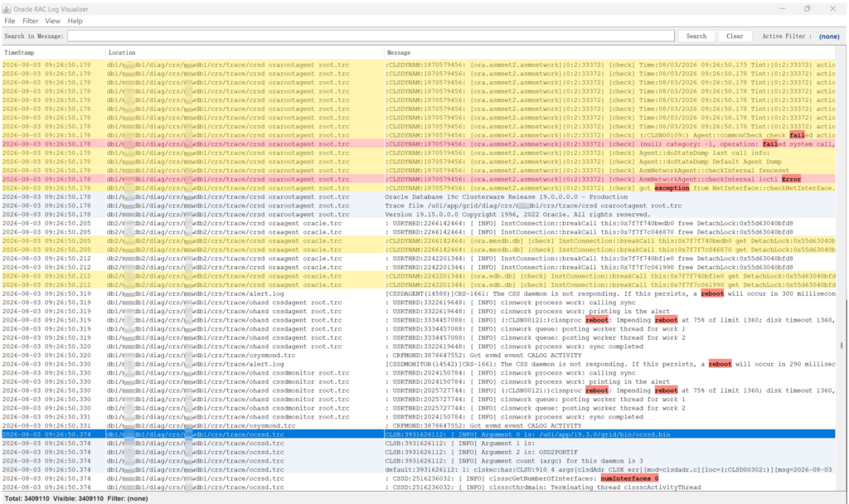Select row 'got exception from NetInterface'
The image size is (849, 504).
click(x=418, y=188)
